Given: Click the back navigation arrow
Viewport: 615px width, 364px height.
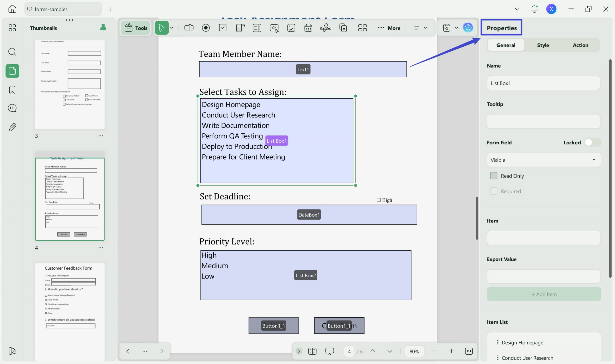Looking at the screenshot, I should [x=128, y=351].
